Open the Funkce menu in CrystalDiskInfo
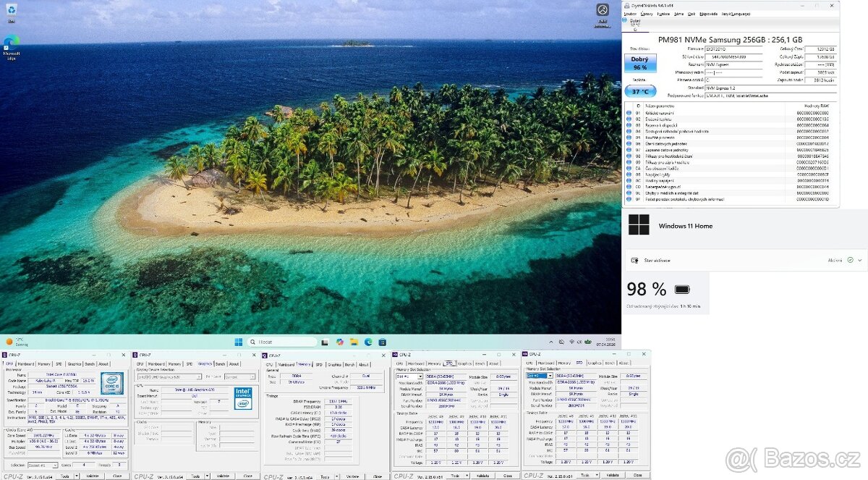 (x=663, y=14)
